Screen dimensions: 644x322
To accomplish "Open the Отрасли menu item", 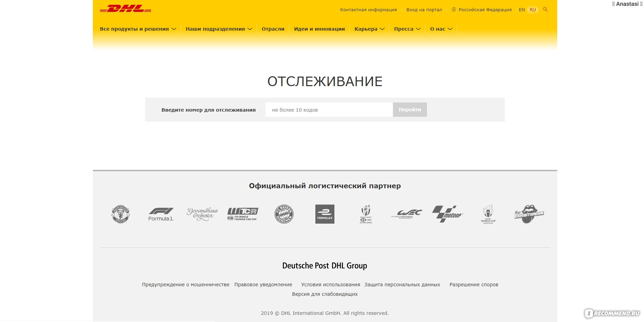I will [273, 29].
